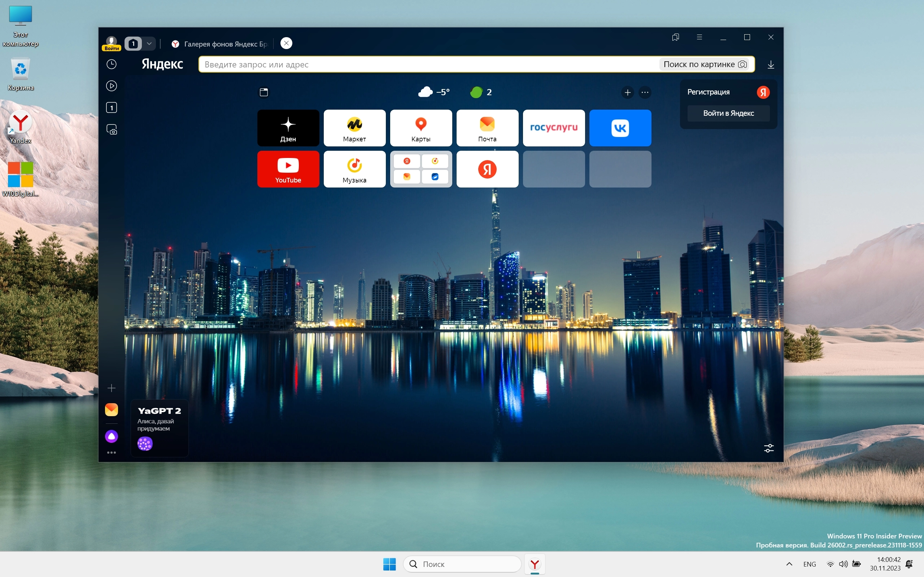Screen dimensions: 924x577
Task: Open the browser history clock icon
Action: point(111,64)
